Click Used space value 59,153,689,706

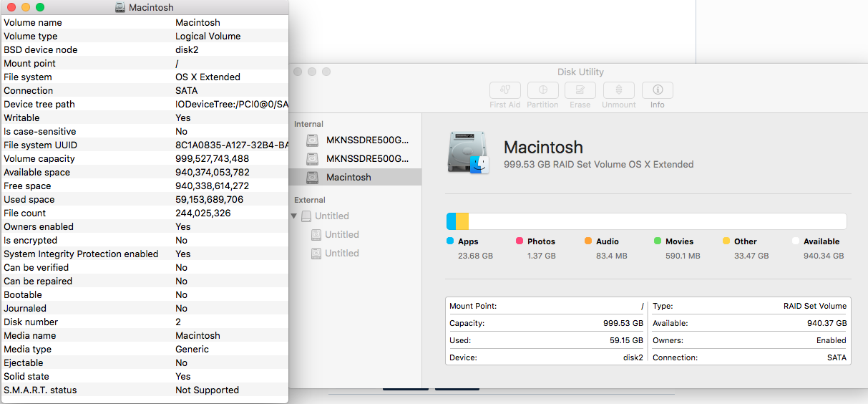210,199
